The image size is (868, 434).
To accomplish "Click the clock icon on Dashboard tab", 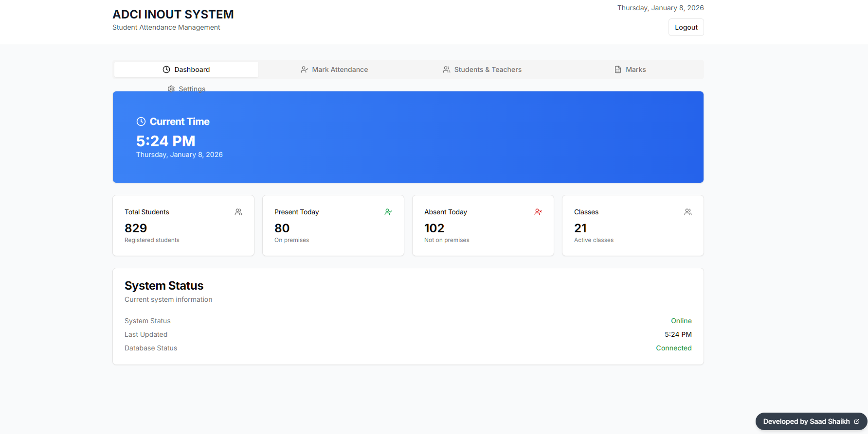I will (166, 69).
